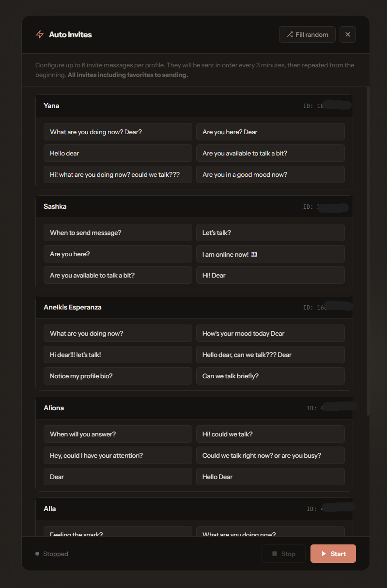Image resolution: width=387 pixels, height=588 pixels.
Task: Click the lightning bolt icon beside Auto Invites
Action: (39, 34)
